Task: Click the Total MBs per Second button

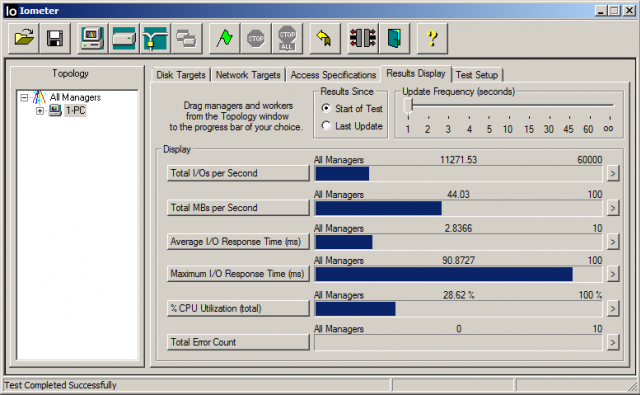Action: pos(238,208)
